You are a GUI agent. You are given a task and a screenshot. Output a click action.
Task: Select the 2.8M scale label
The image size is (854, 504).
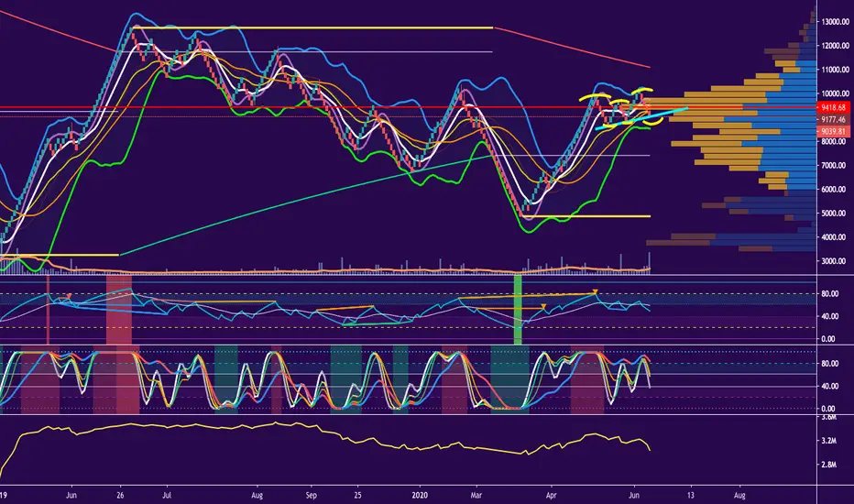(829, 465)
